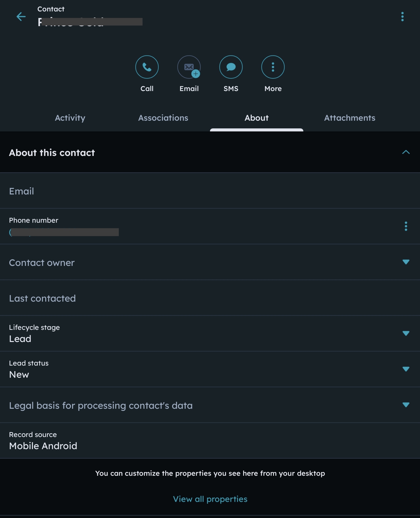
Task: Tap the Email envelope icon
Action: pyautogui.click(x=189, y=67)
